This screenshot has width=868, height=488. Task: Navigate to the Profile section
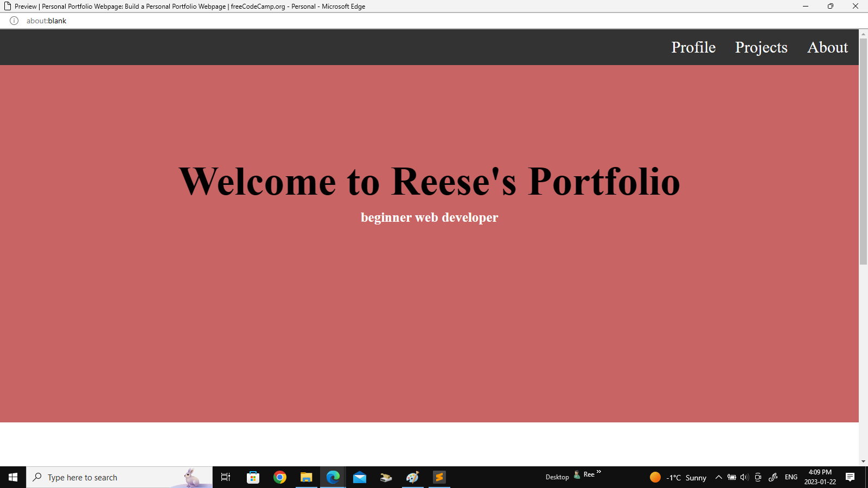tap(693, 47)
